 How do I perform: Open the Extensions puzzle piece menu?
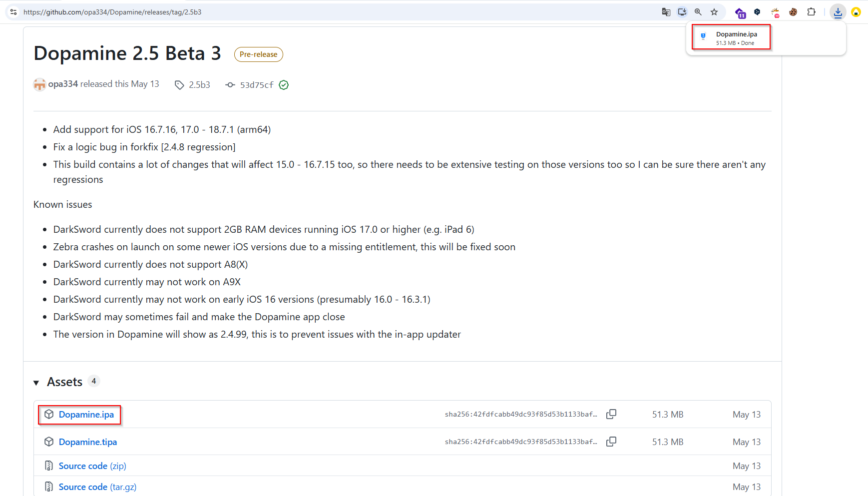tap(812, 12)
